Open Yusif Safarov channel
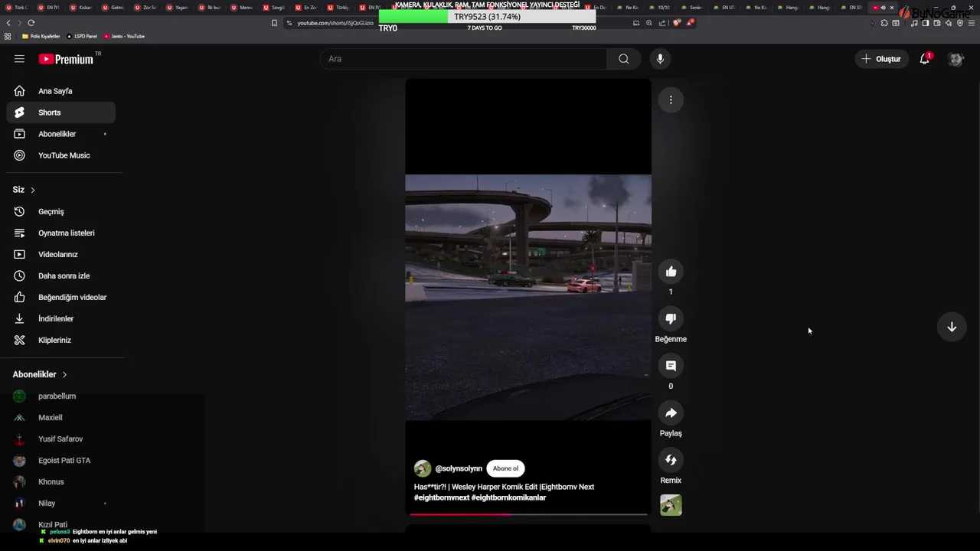980x551 pixels. (61, 439)
